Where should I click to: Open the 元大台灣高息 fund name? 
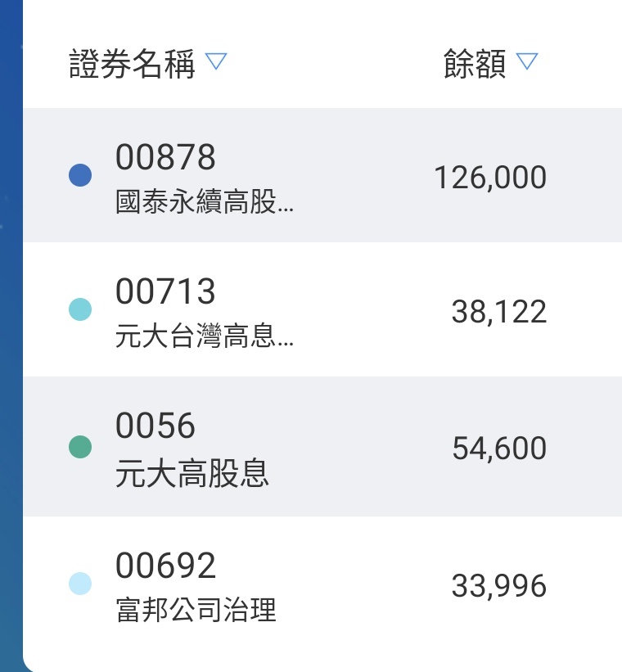pos(204,337)
